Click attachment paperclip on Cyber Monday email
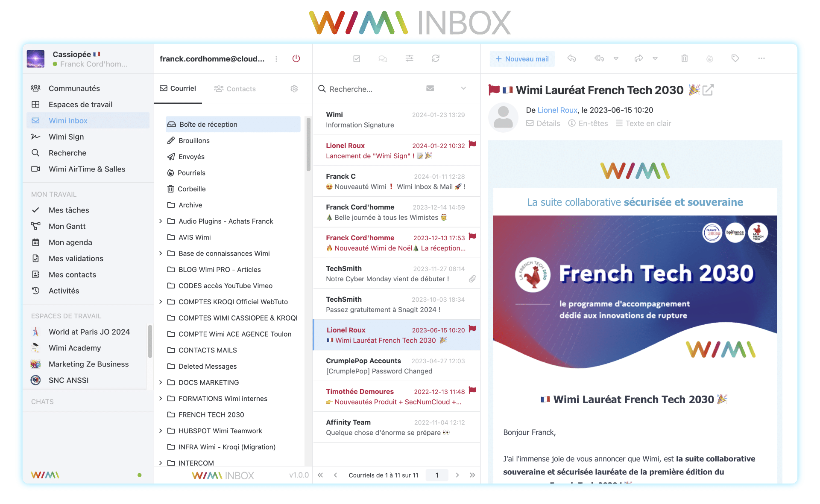The image size is (820, 504). point(472,279)
